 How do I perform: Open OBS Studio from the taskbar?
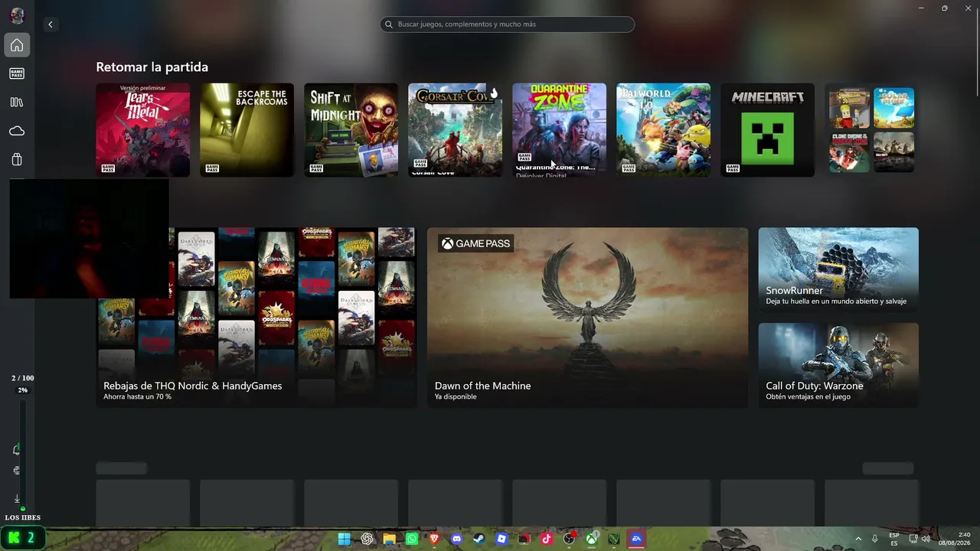tap(569, 539)
